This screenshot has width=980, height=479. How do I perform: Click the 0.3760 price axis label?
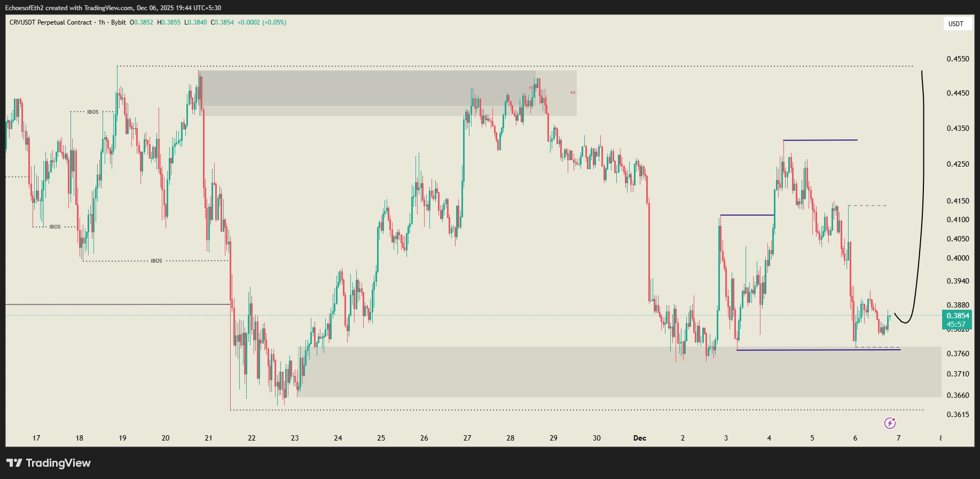click(958, 354)
